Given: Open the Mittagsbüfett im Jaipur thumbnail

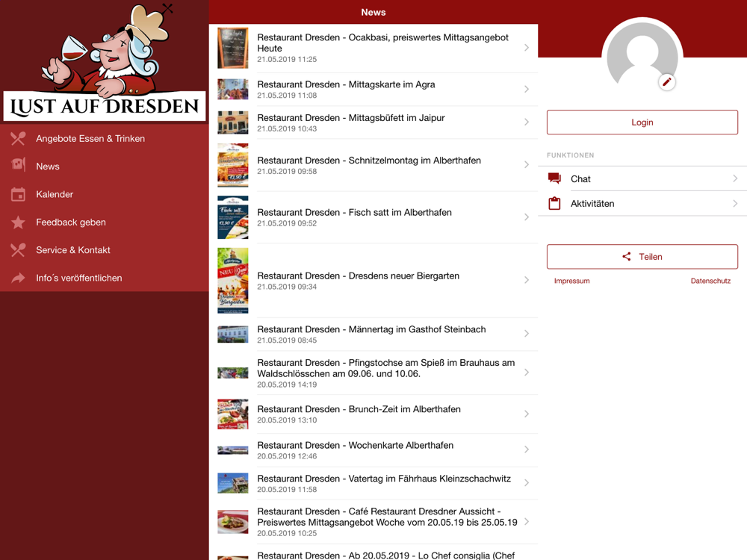Looking at the screenshot, I should [x=233, y=122].
